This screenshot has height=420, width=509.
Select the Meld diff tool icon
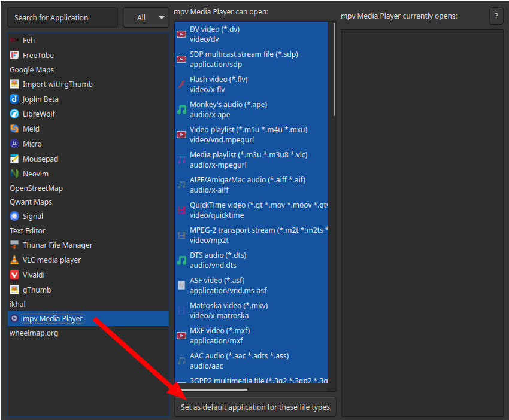pyautogui.click(x=13, y=129)
